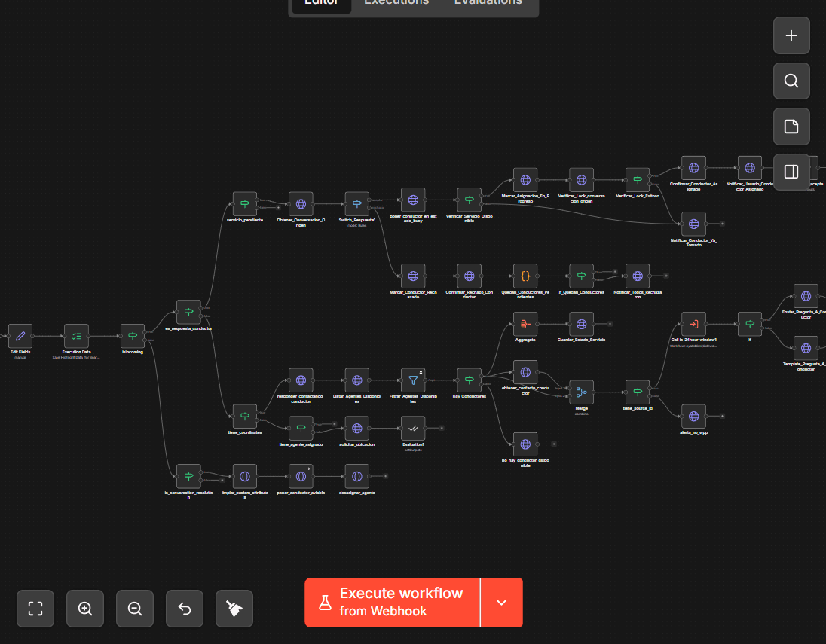This screenshot has width=826, height=644.
Task: Add a sticky note from the right toolbar
Action: click(791, 127)
